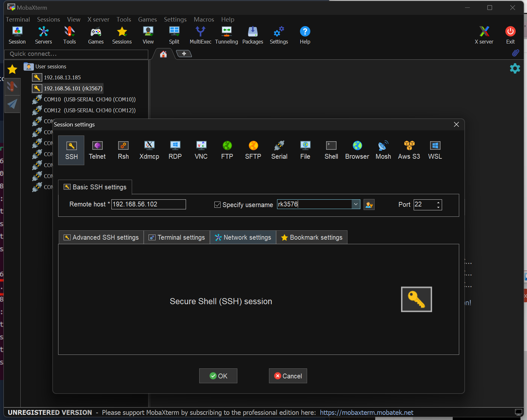Open the Serial session type

coord(279,150)
